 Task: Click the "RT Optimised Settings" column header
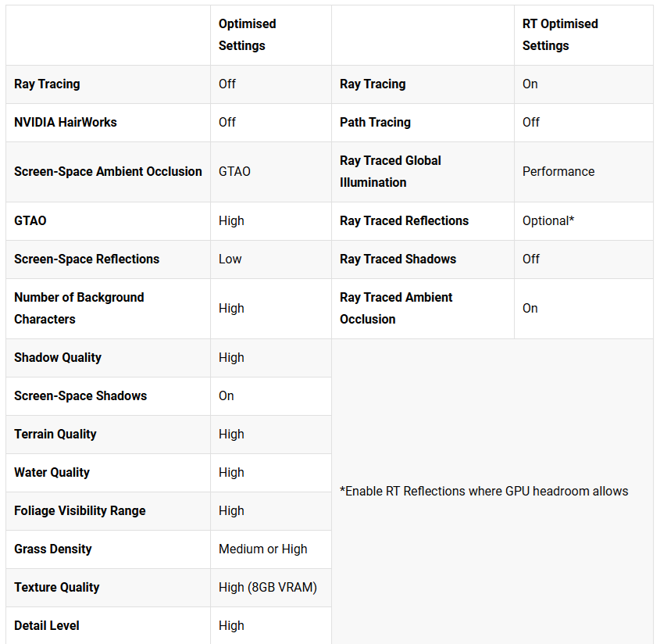tap(560, 34)
